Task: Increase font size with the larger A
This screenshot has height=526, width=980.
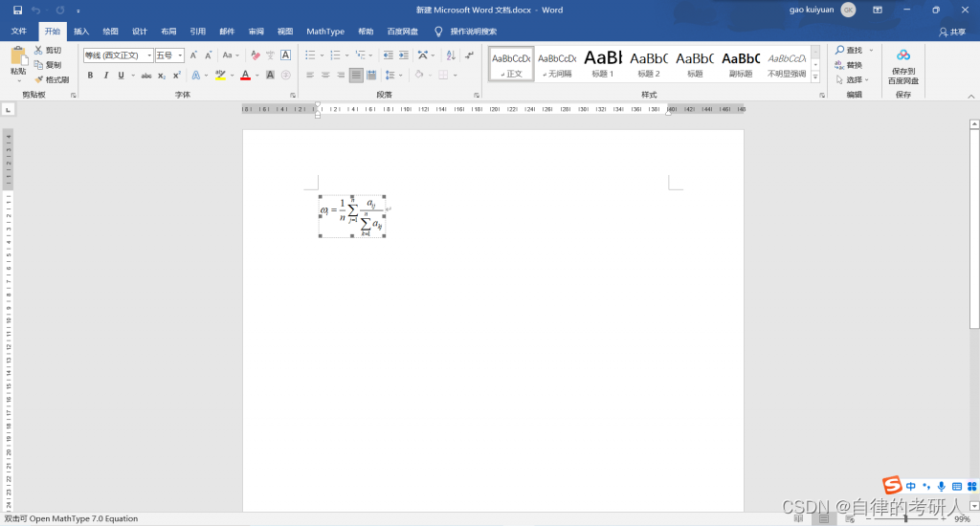Action: click(x=193, y=55)
